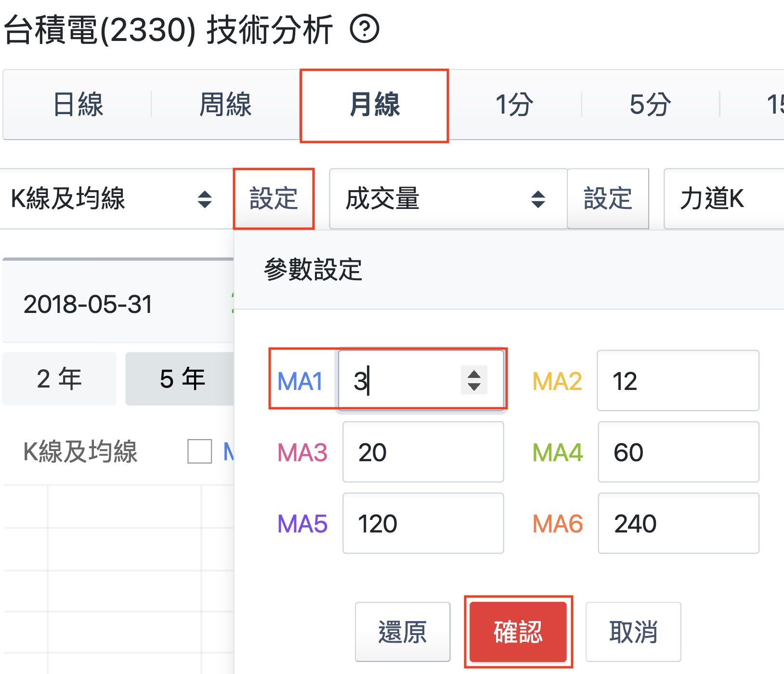Open the 力道K dropdown

(722, 199)
